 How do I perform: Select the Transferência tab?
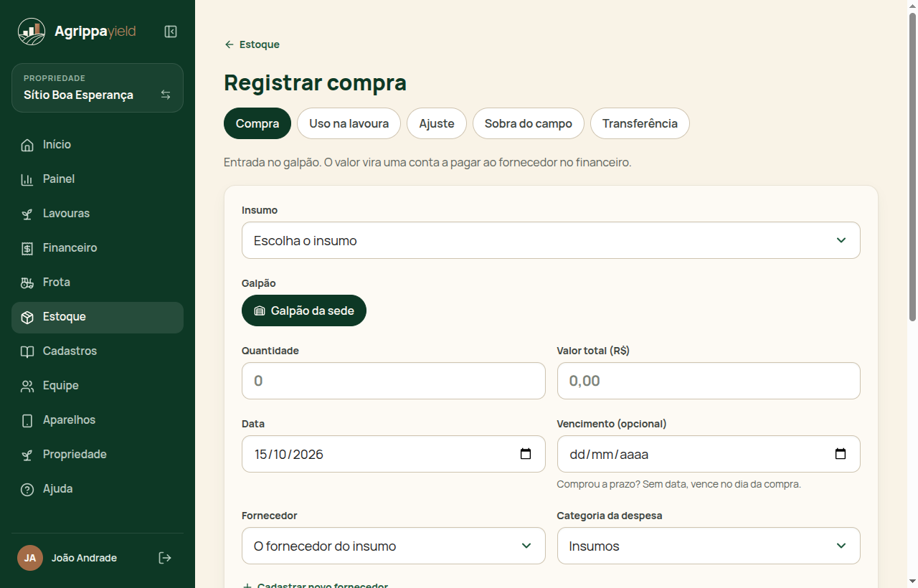tap(640, 123)
